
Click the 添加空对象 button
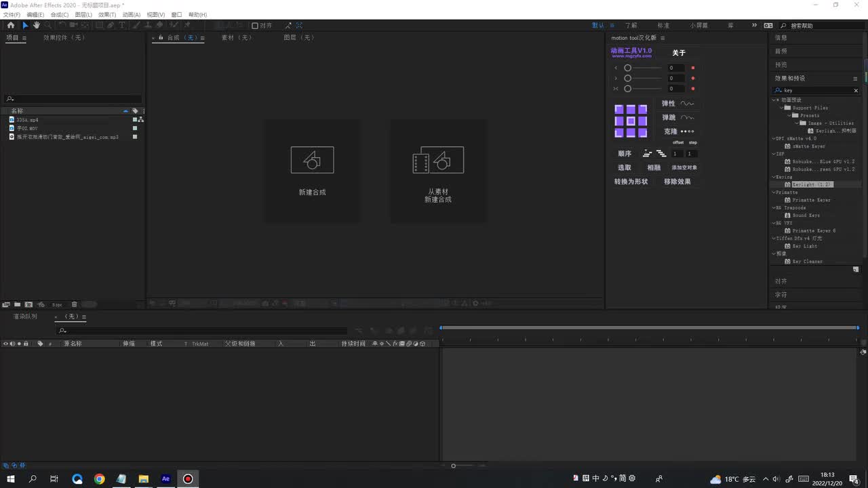pos(684,167)
